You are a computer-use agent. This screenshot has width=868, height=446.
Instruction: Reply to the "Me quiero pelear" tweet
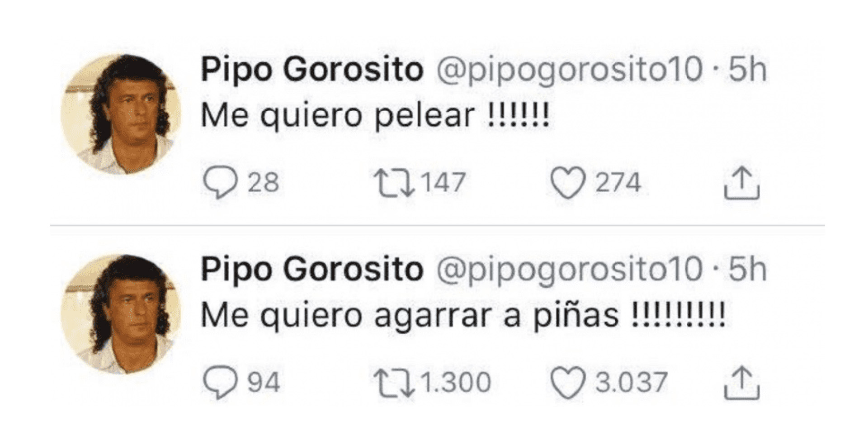220,183
